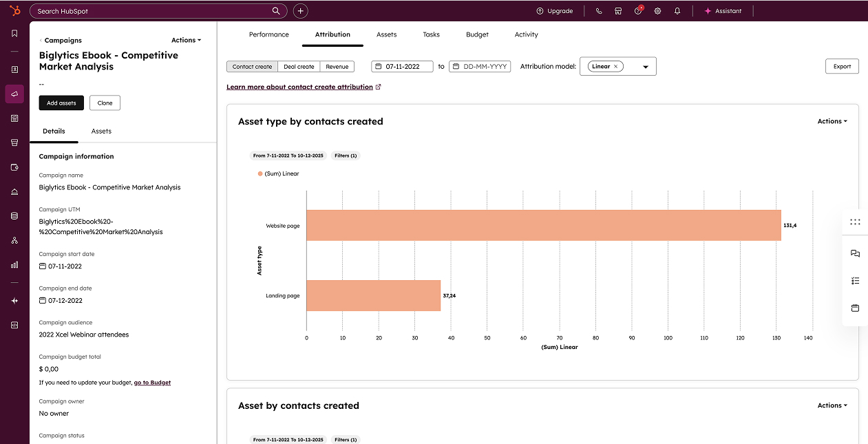Click the HubSpot sprocket logo

14,10
